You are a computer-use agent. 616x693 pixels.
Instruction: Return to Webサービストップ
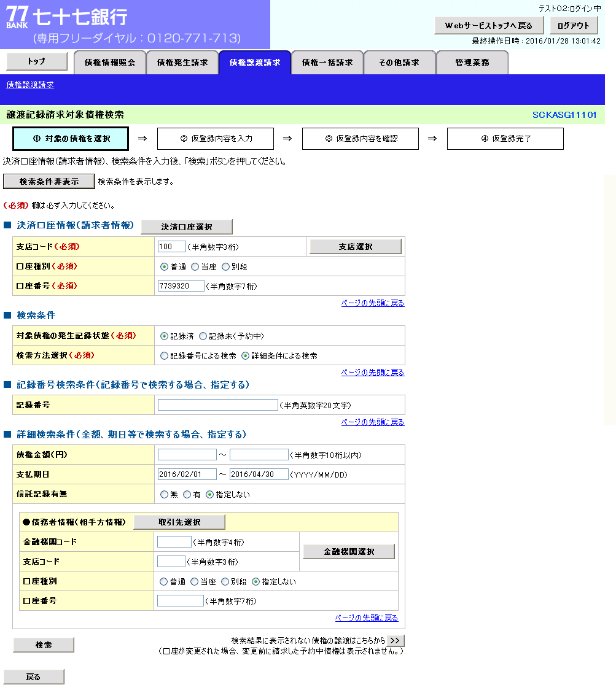pyautogui.click(x=489, y=26)
